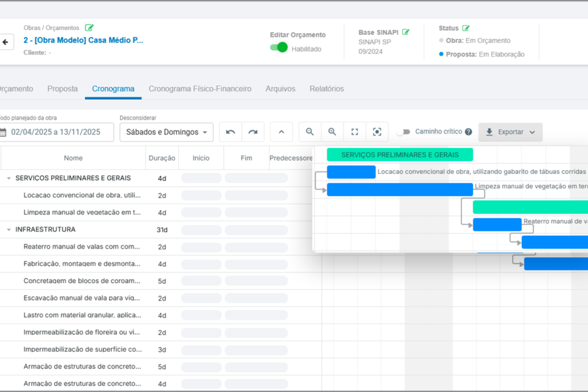
Task: Edit the Status pencil icon
Action: [x=466, y=28]
